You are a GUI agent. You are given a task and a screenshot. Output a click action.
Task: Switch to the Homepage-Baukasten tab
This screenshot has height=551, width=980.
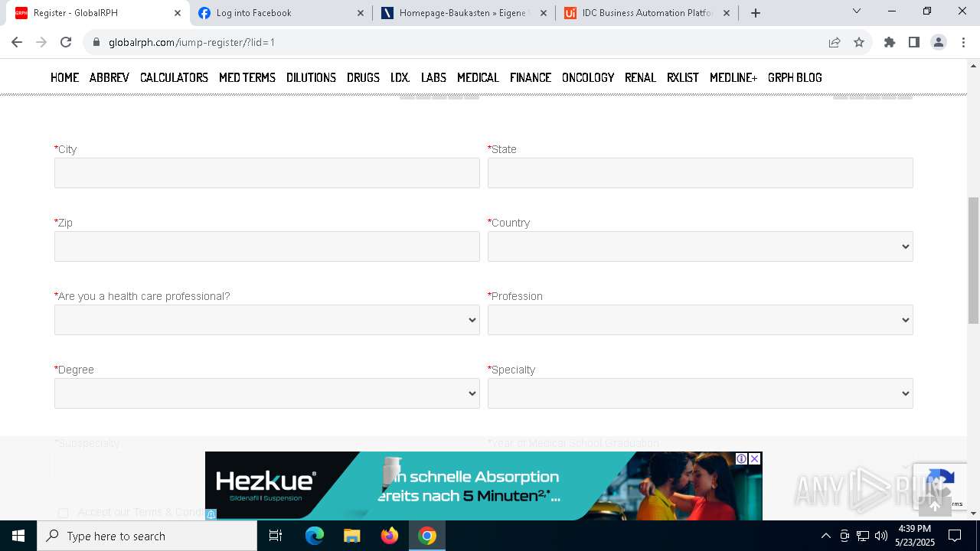click(x=464, y=13)
